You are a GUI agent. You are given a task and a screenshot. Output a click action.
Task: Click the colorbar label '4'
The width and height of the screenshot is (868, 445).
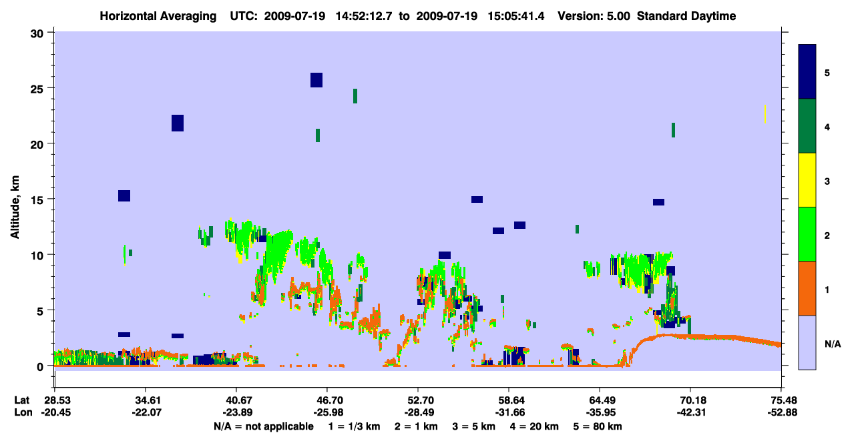point(827,127)
